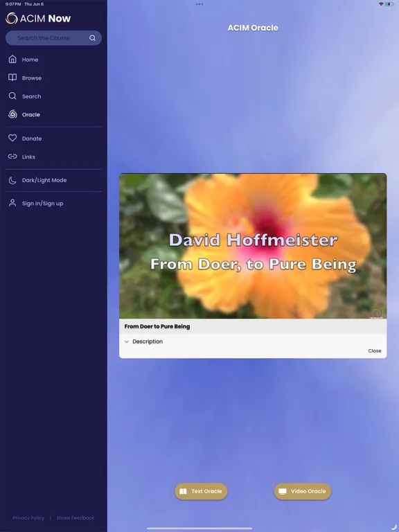
Task: Click the video title From Doer to Pure Being
Action: coord(157,326)
